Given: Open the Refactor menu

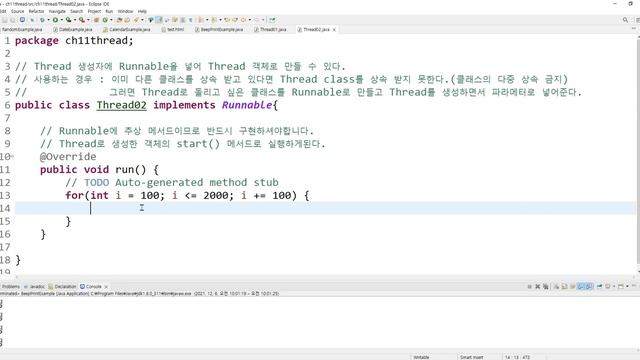Looking at the screenshot, I should pyautogui.click(x=36, y=11).
